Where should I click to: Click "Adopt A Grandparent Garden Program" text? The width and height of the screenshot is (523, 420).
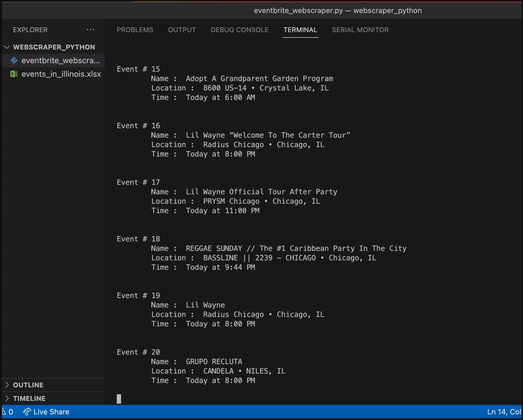click(x=259, y=79)
